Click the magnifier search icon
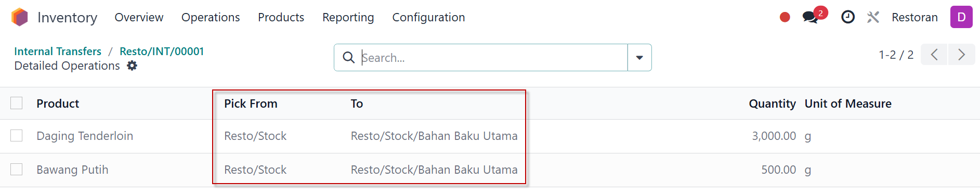 [x=348, y=57]
